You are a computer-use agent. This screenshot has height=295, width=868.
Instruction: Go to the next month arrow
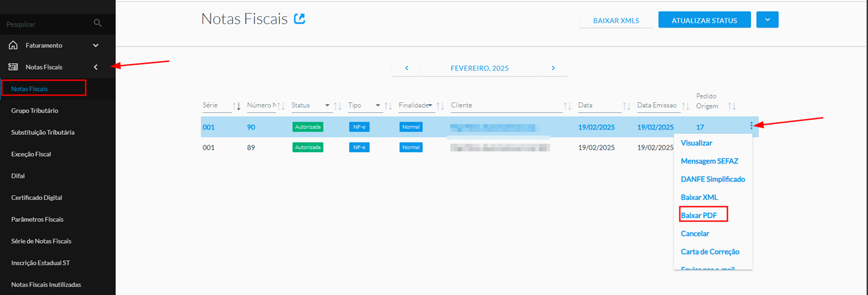click(553, 68)
